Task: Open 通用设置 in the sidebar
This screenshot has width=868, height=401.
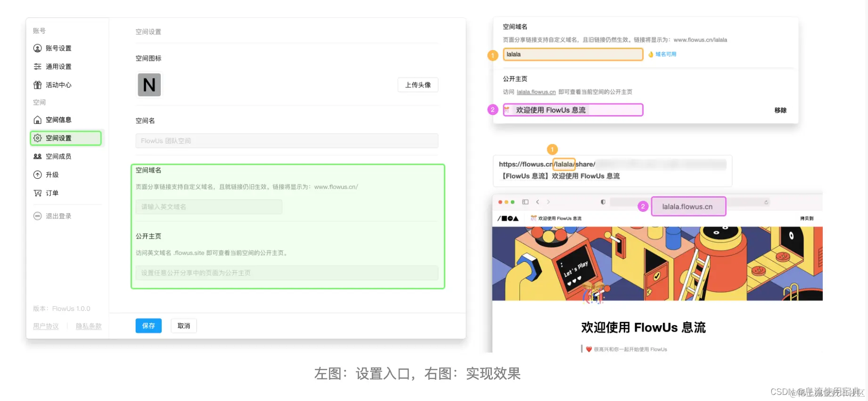Action: pyautogui.click(x=58, y=67)
